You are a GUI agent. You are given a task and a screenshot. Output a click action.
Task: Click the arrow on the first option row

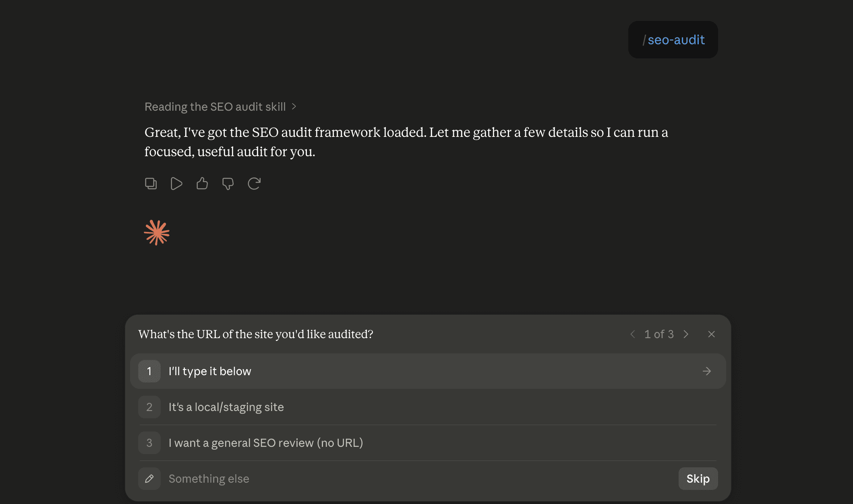707,371
